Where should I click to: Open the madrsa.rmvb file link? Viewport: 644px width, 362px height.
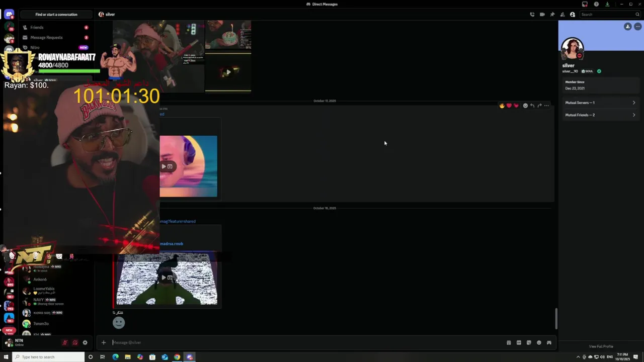pos(172,244)
